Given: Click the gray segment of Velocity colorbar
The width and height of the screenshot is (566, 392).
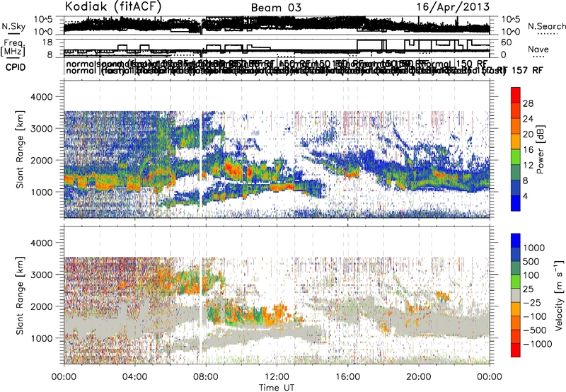Looking at the screenshot, I should tap(516, 295).
